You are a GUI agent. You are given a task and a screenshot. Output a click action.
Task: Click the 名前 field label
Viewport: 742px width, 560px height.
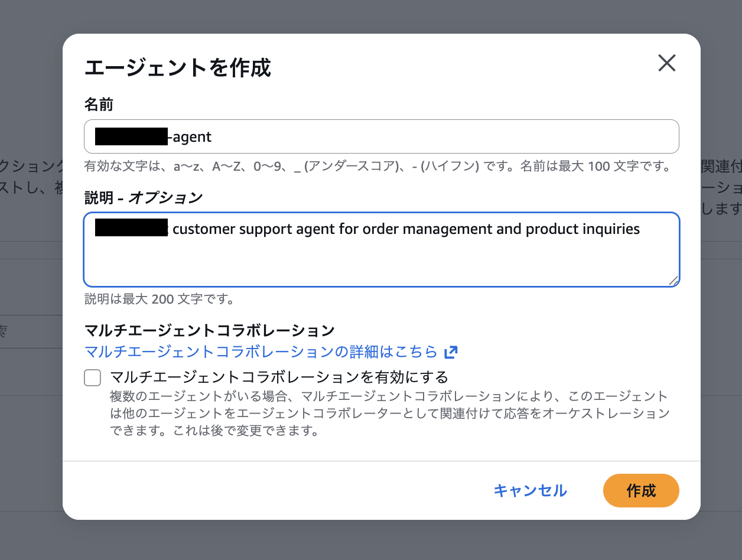click(99, 104)
